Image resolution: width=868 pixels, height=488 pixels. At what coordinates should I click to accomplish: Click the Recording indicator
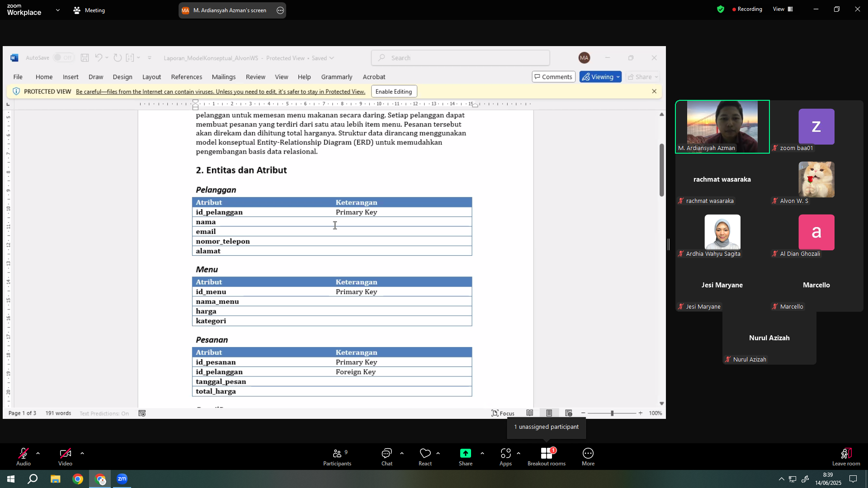pos(747,9)
